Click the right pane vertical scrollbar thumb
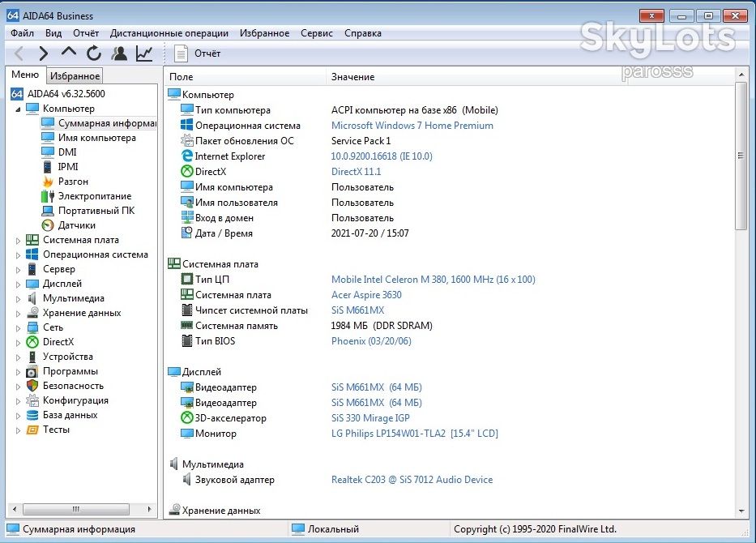Screen dimensions: 756x543 [741, 156]
